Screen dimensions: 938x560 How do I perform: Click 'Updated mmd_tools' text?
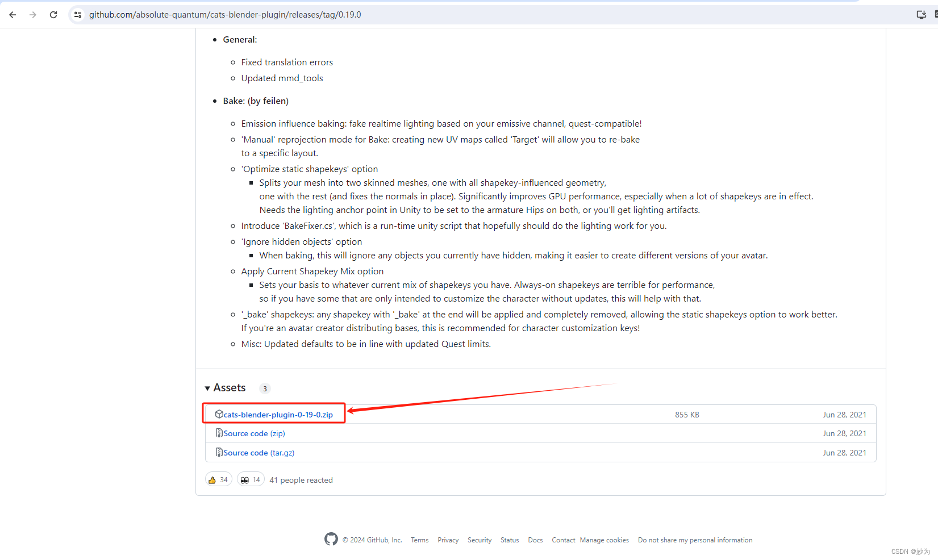282,78
